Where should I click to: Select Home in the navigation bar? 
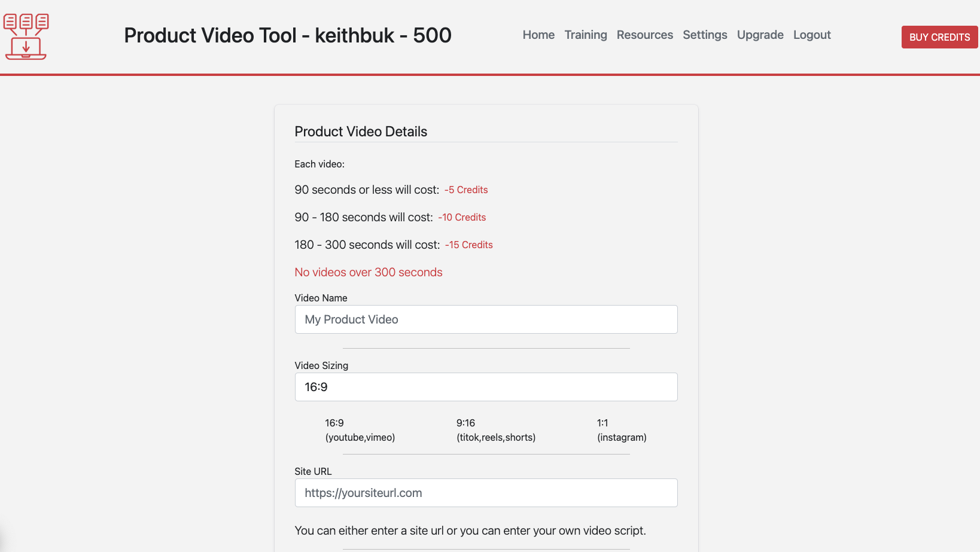pyautogui.click(x=538, y=35)
